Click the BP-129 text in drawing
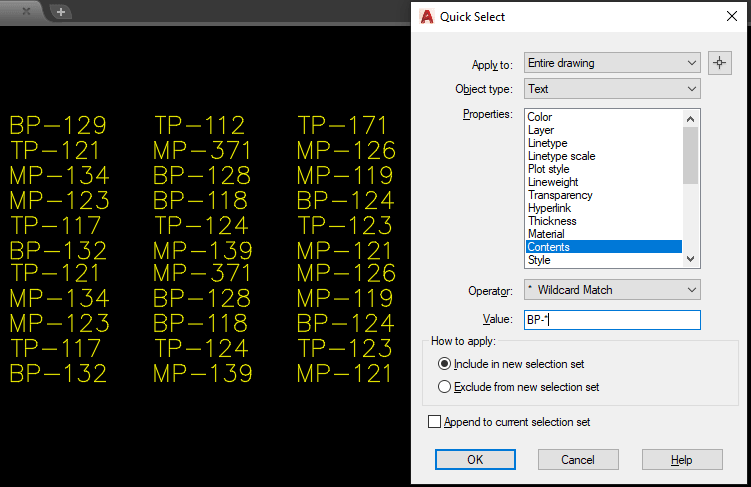The height and width of the screenshot is (487, 751). tap(58, 125)
